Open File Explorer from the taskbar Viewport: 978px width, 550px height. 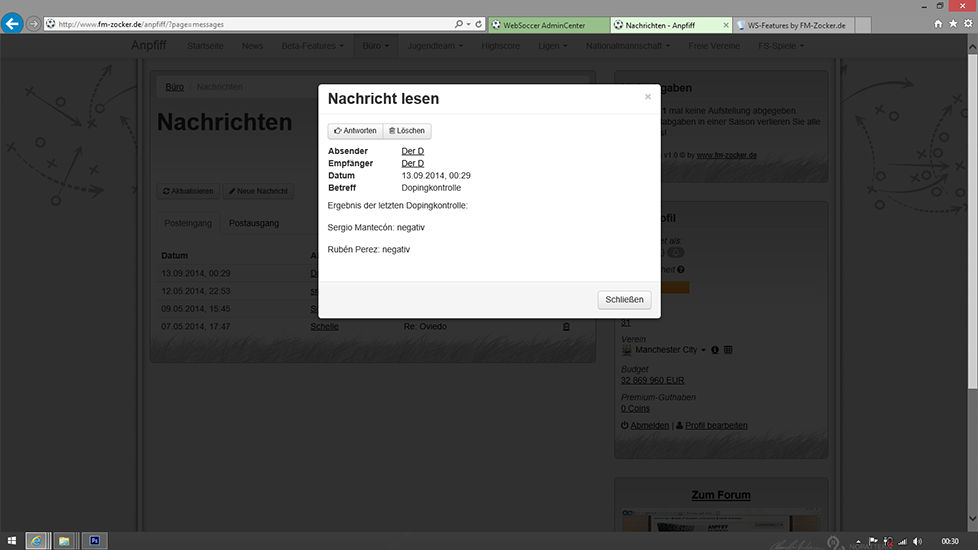(64, 540)
